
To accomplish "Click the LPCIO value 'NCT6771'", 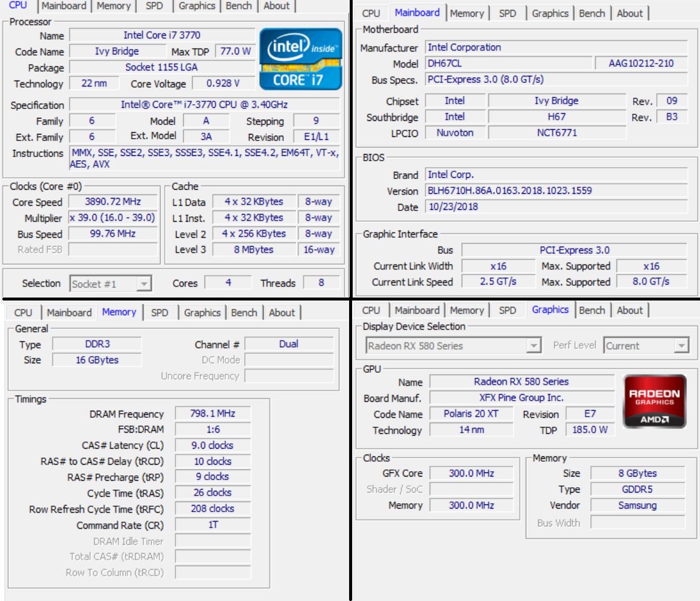I will tap(557, 133).
